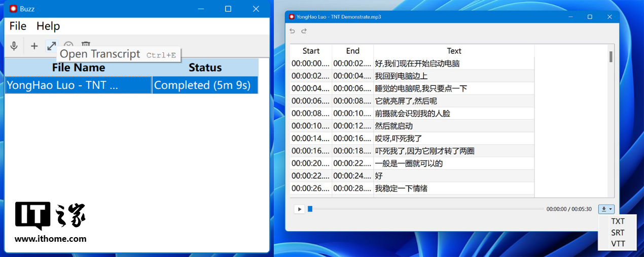
Task: Click the transcript table vertical scrollbar
Action: (x=611, y=57)
